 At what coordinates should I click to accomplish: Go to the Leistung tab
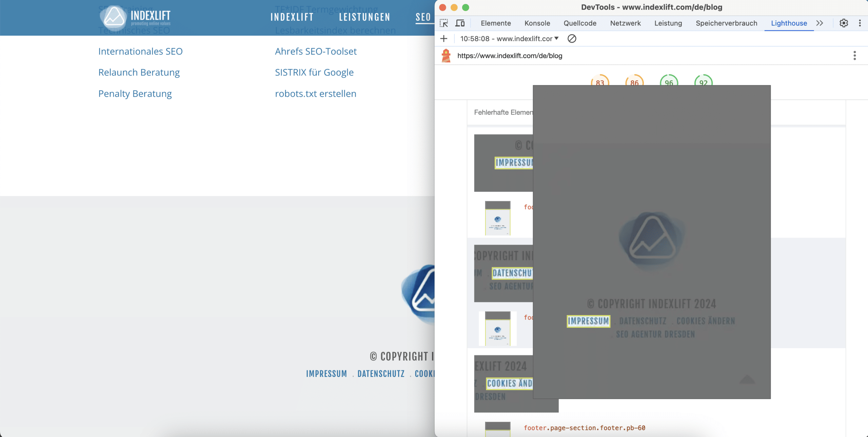[x=668, y=23]
